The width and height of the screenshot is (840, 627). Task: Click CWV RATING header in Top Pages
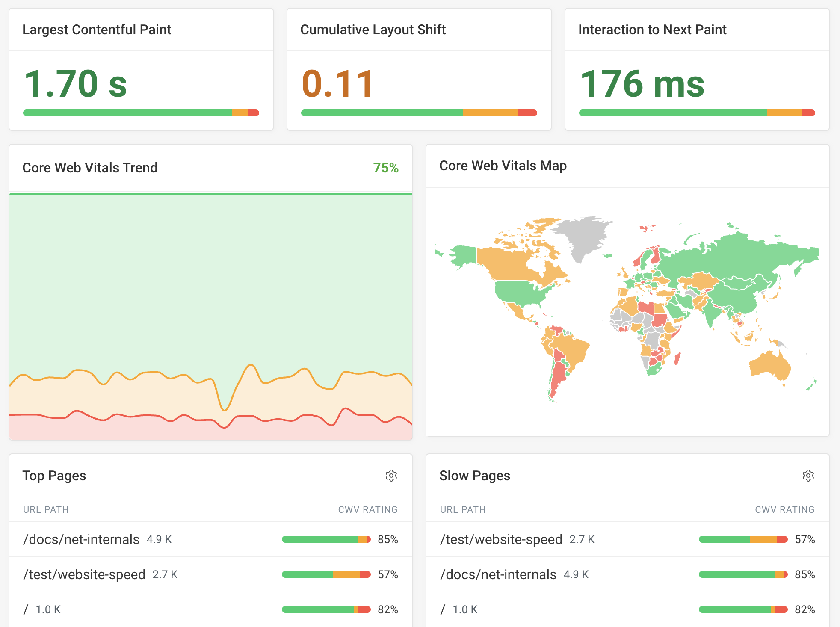368,509
